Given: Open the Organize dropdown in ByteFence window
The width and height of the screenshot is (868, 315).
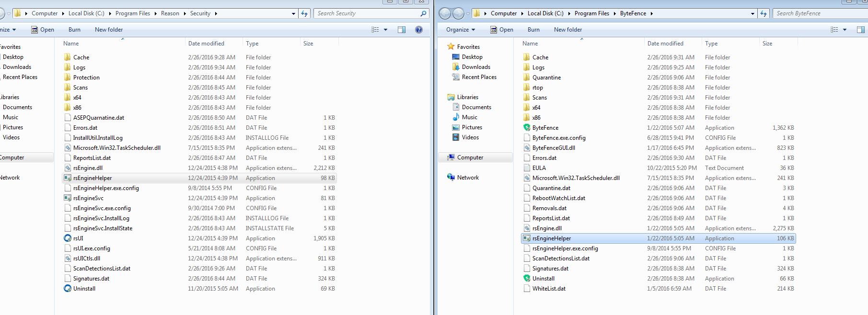Looking at the screenshot, I should click(460, 30).
